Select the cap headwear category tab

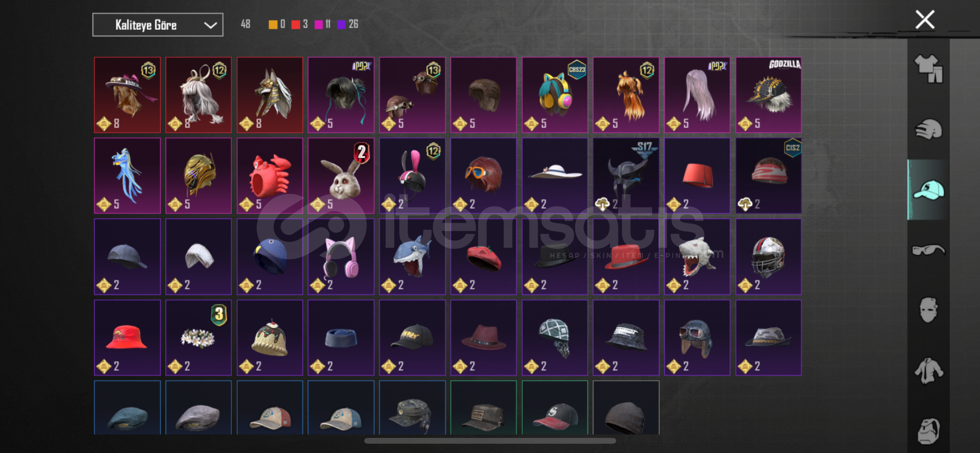tap(928, 190)
